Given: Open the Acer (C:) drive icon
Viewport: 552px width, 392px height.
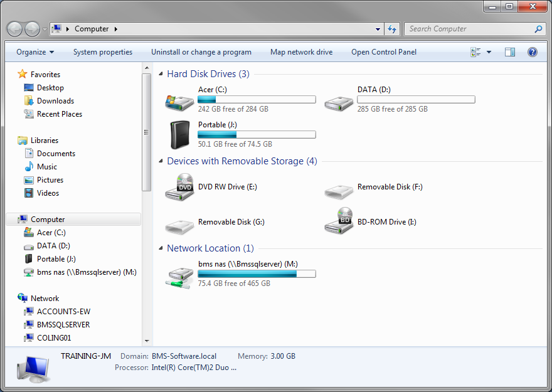Looking at the screenshot, I should click(179, 103).
